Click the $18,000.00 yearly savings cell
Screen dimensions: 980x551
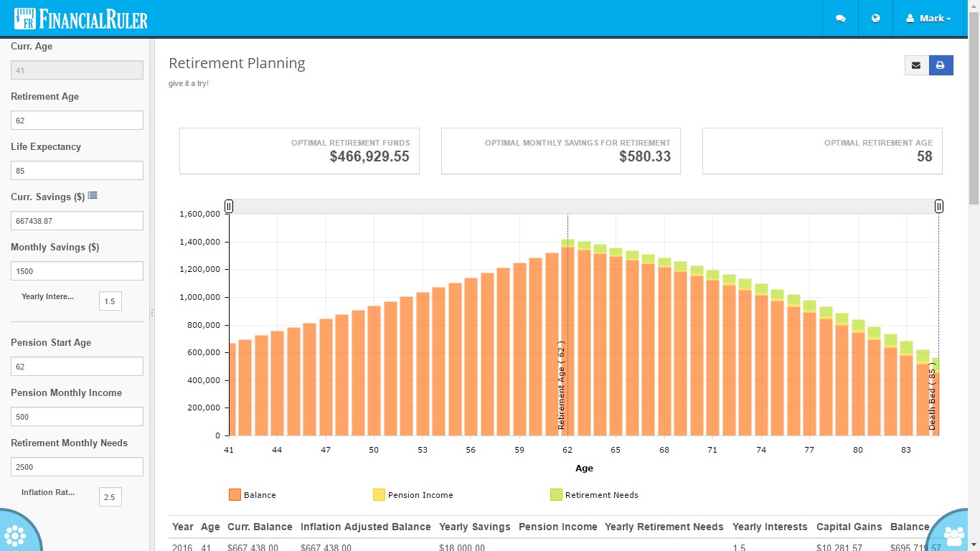[462, 547]
